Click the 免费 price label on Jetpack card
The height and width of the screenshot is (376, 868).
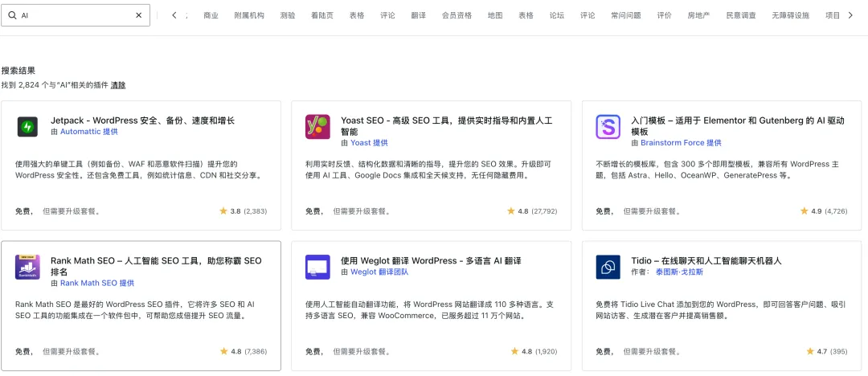pos(23,211)
